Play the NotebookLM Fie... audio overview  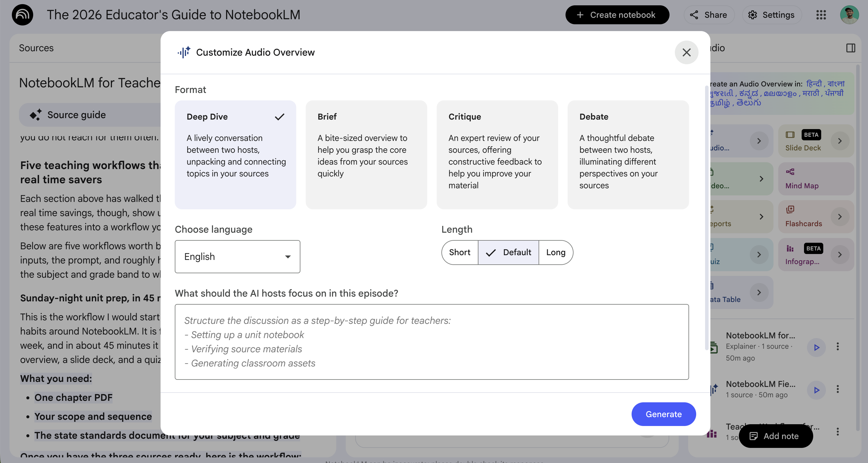point(816,390)
